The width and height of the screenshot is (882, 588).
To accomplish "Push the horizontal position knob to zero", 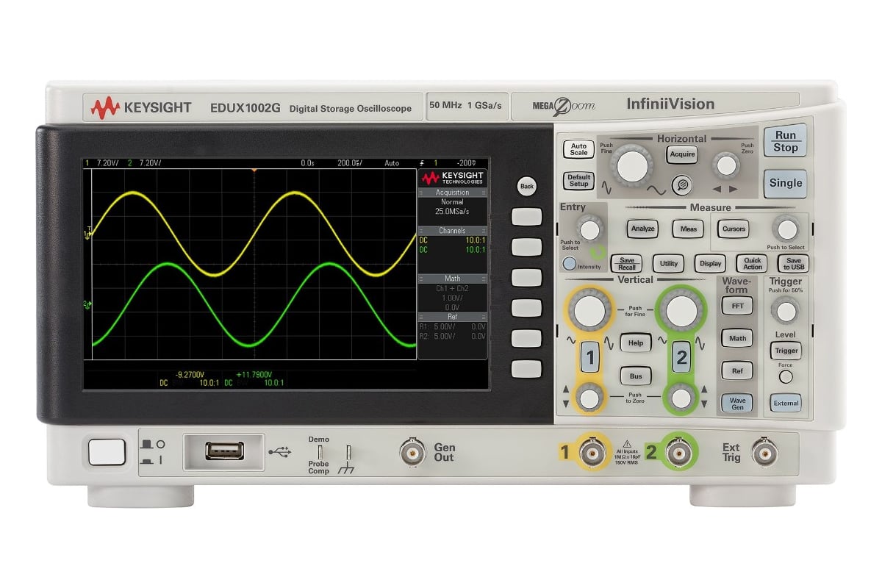I will click(x=726, y=165).
